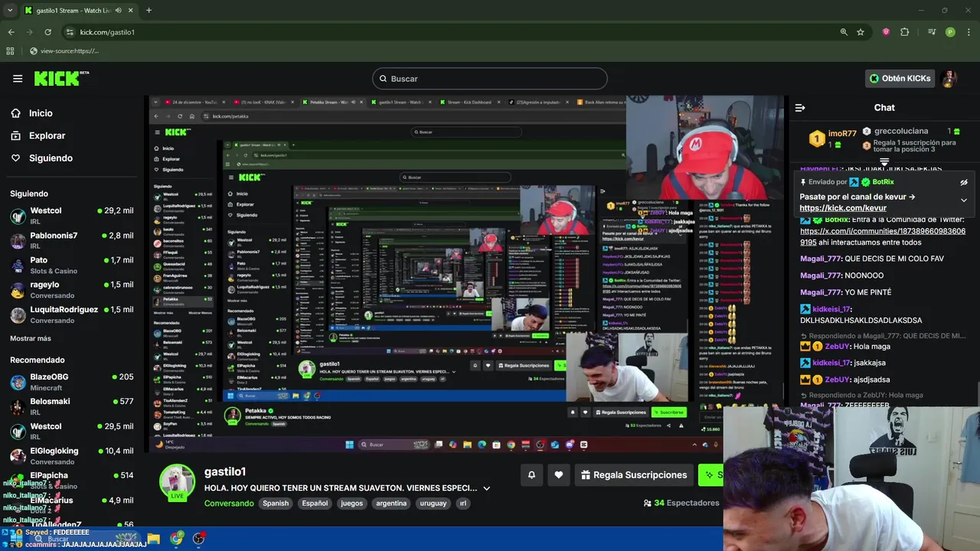Open the Kick hamburger menu
Screen dimensions: 980x551
[x=18, y=78]
